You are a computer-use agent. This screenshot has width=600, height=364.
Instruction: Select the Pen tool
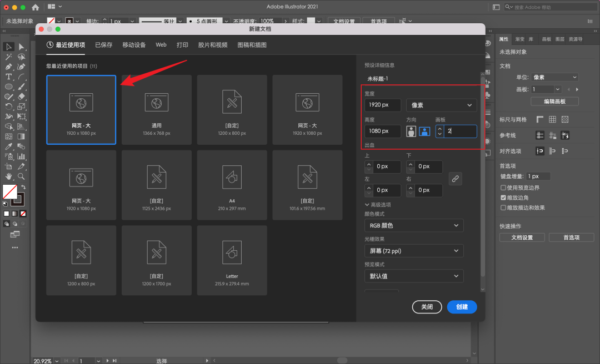tap(8, 67)
